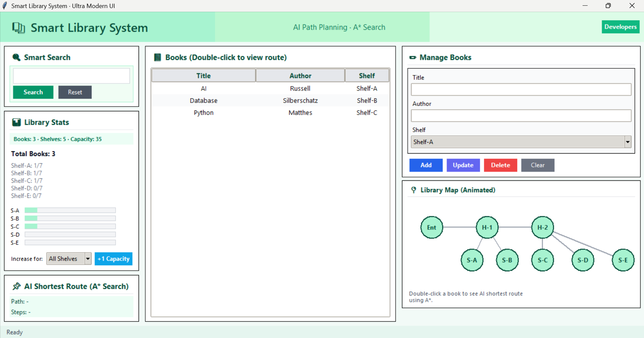Click the Smart Library System logo icon

[x=18, y=28]
